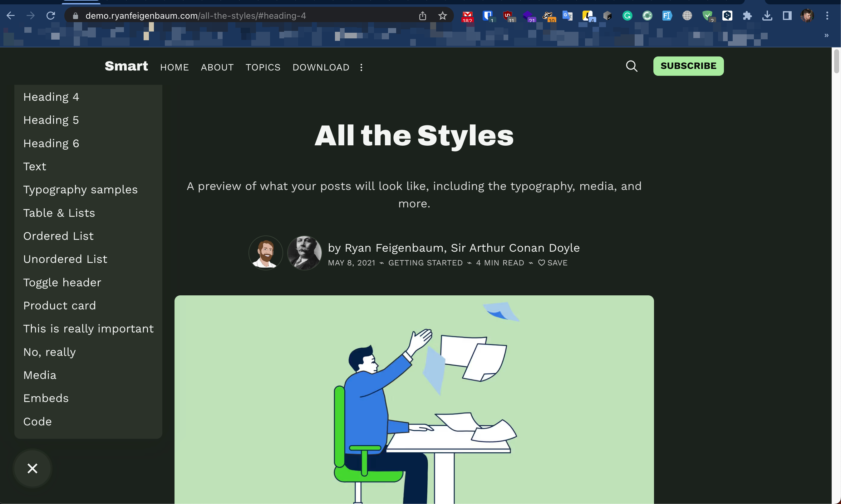Expand the navigation three-dot more menu

(361, 67)
